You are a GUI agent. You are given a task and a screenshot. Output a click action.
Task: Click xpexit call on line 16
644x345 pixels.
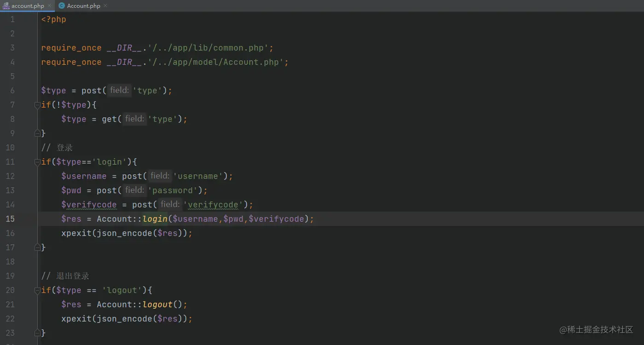coord(76,233)
